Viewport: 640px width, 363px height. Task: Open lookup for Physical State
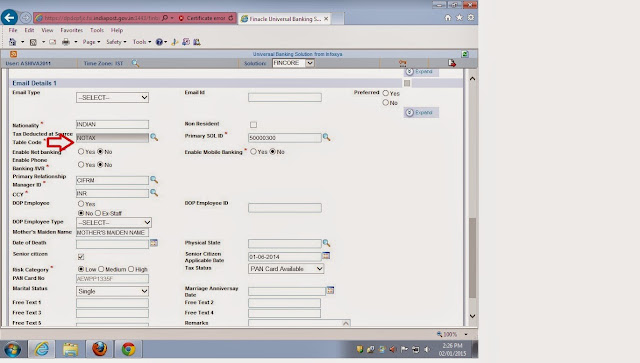click(327, 243)
